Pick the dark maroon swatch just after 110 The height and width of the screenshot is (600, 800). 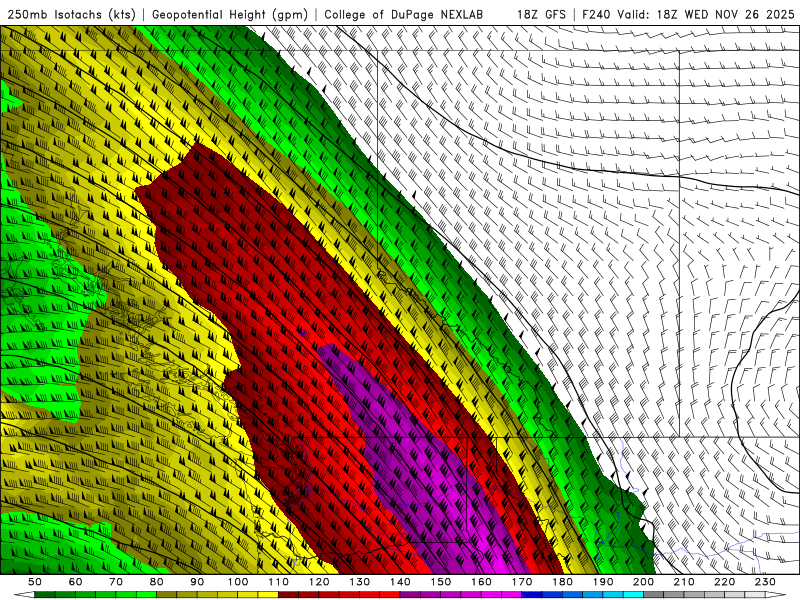[x=288, y=594]
